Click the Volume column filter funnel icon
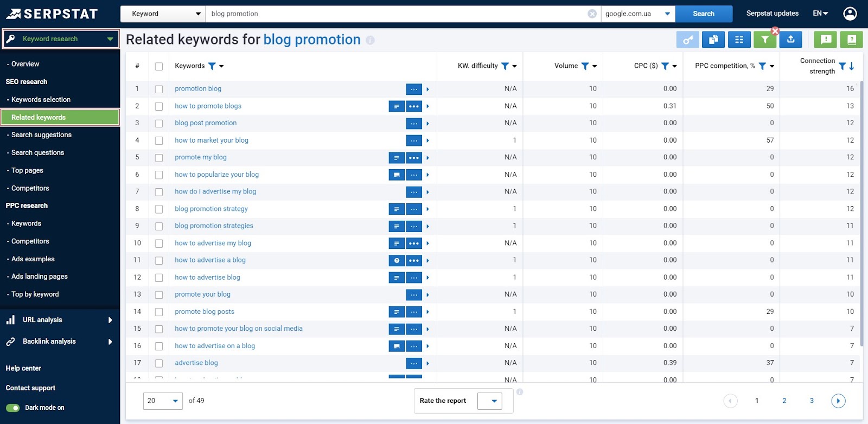868x424 pixels. [585, 66]
